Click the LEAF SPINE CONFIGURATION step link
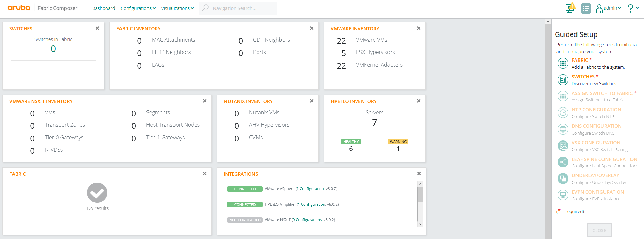Image resolution: width=644 pixels, height=239 pixels. 605,159
